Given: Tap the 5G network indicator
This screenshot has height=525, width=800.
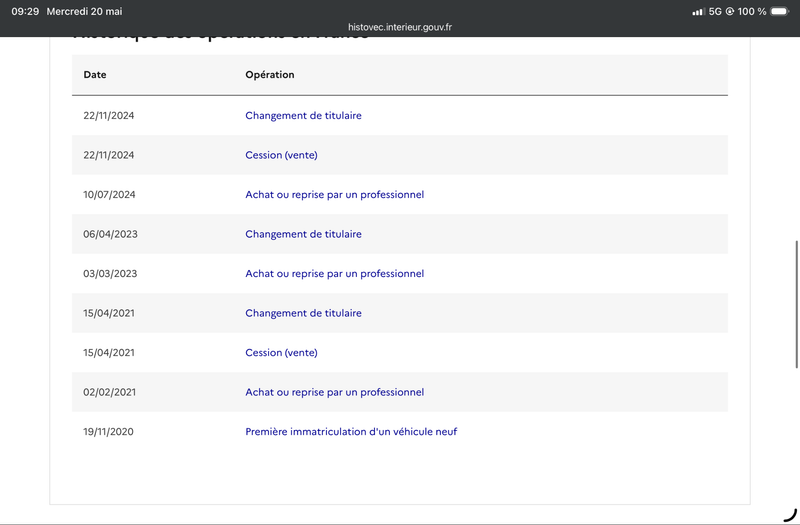Looking at the screenshot, I should tap(715, 11).
